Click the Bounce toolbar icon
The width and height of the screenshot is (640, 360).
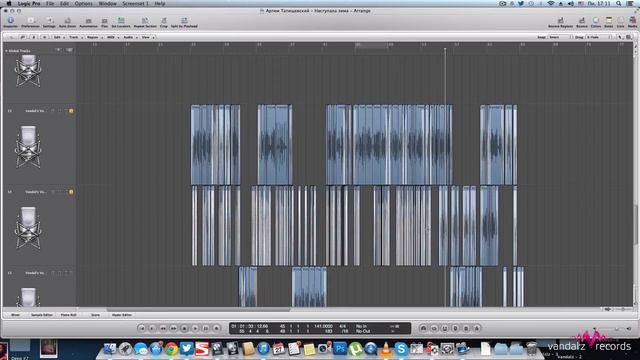click(x=582, y=22)
